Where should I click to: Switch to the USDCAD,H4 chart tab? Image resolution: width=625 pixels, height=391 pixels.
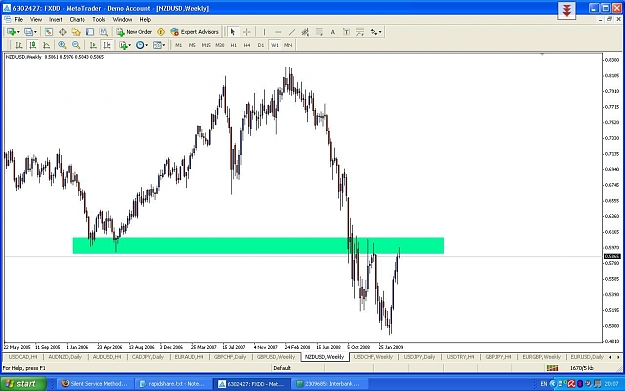tap(23, 357)
